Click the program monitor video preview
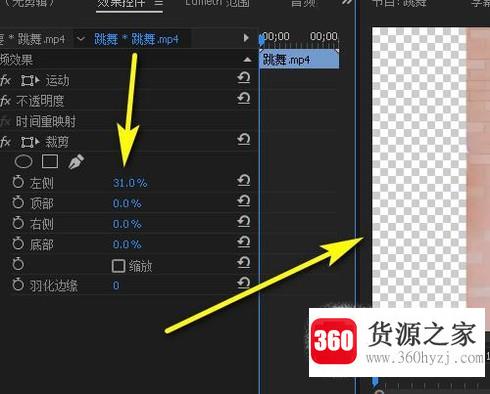Screen dimensions: 490x394 (x=431, y=168)
